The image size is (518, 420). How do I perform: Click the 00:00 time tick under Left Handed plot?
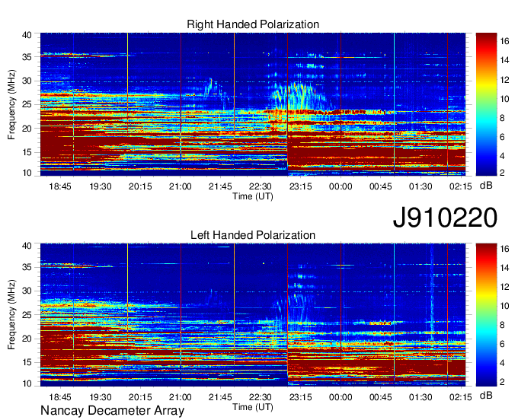tap(341, 397)
